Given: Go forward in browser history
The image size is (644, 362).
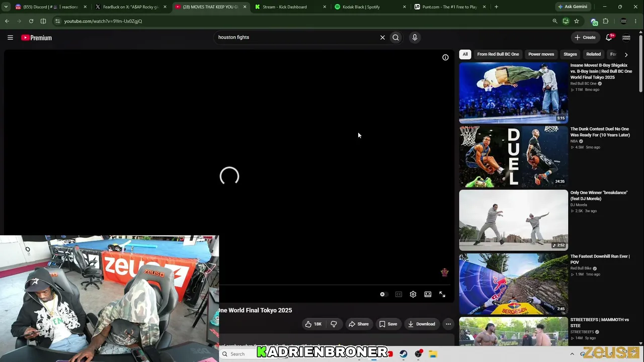Looking at the screenshot, I should 19,21.
